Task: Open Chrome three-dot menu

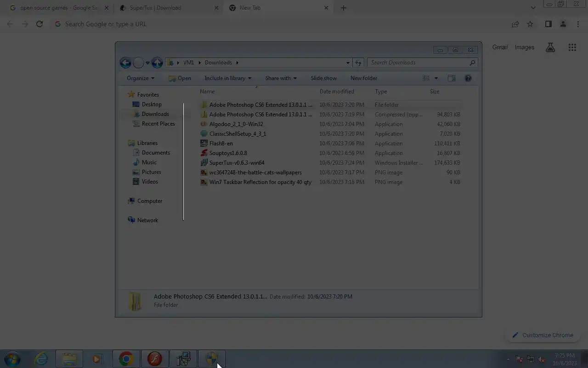Action: click(578, 24)
